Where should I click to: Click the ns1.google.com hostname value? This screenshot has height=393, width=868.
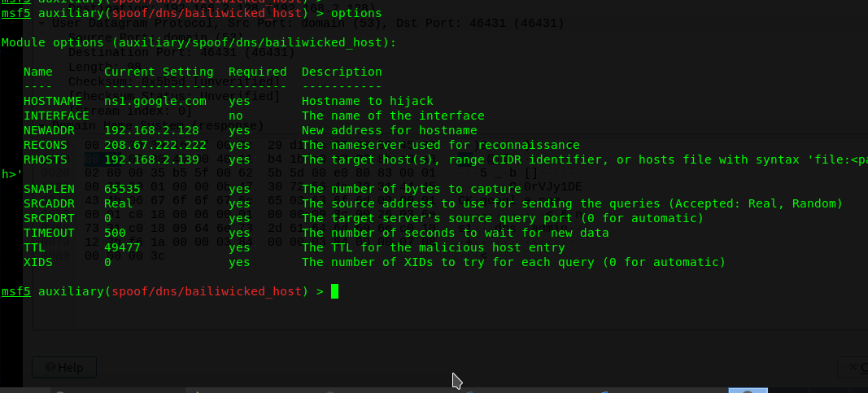[x=155, y=101]
